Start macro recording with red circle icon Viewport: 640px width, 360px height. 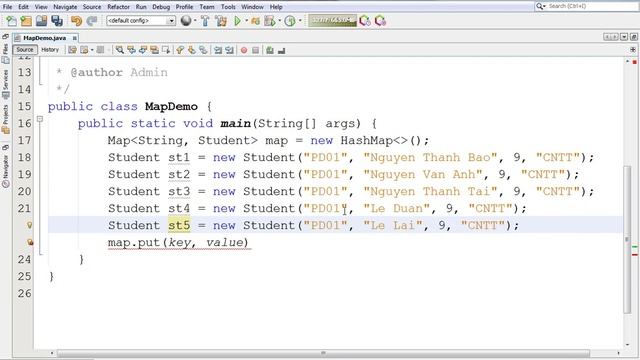tap(244, 50)
